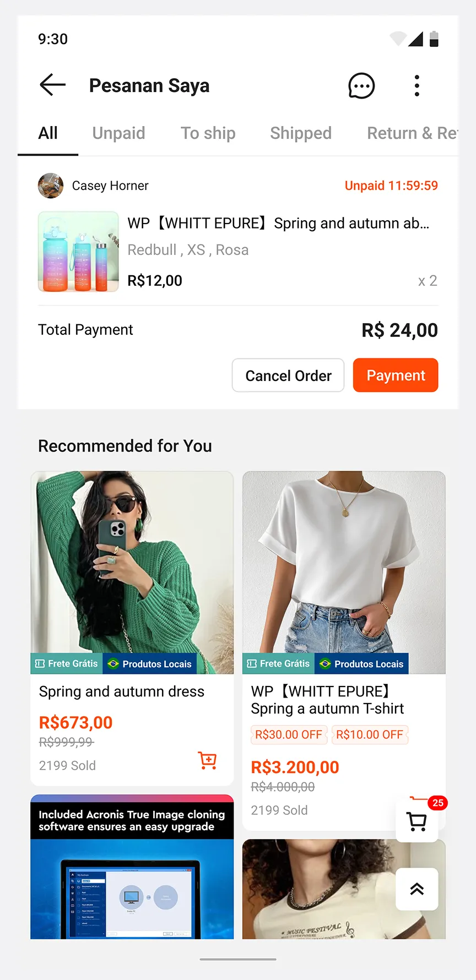Tap the back arrow icon
Image resolution: width=476 pixels, height=980 pixels.
click(53, 85)
